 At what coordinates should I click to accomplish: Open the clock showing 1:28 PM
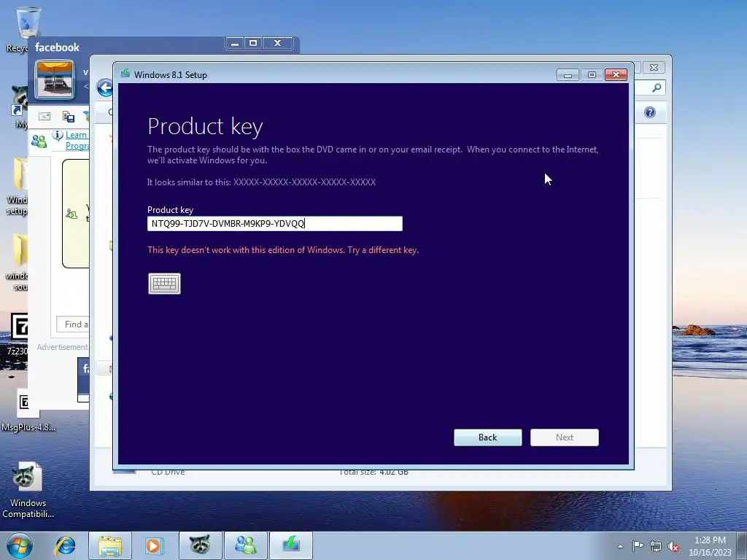(x=710, y=545)
